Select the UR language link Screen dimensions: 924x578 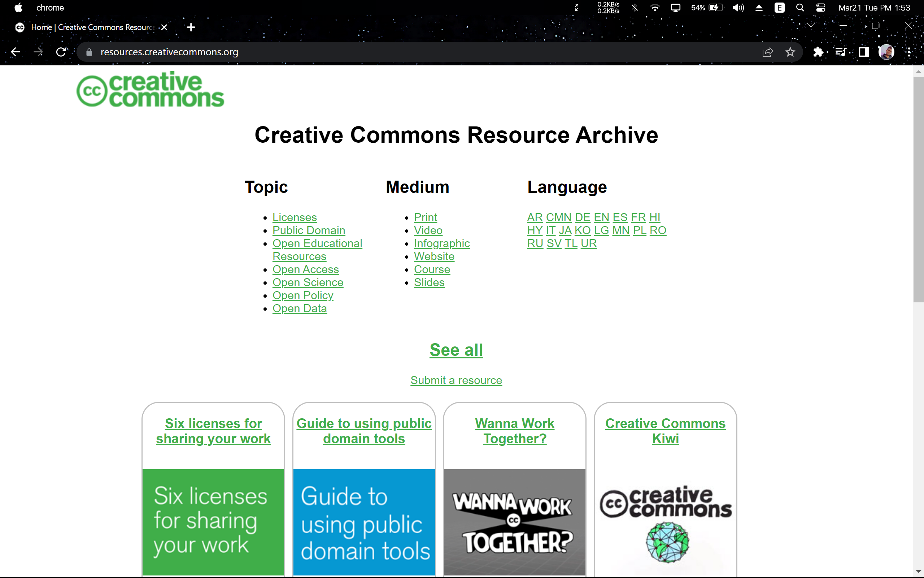click(x=588, y=243)
